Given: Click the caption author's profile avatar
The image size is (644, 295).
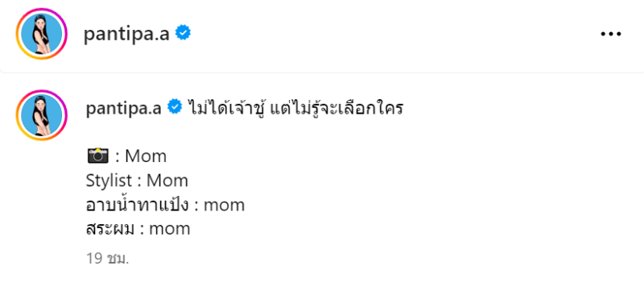Looking at the screenshot, I should [x=42, y=115].
